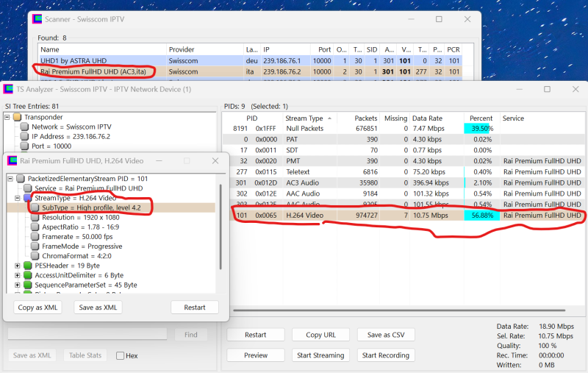The image size is (588, 373).
Task: Click the green PESHeader node icon
Action: click(28, 265)
